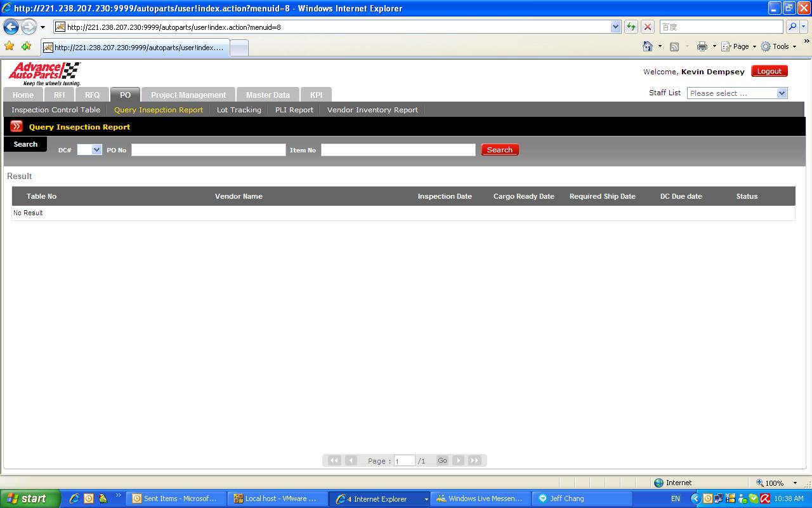Click the Refresh page icon
The image size is (812, 508).
pos(631,27)
